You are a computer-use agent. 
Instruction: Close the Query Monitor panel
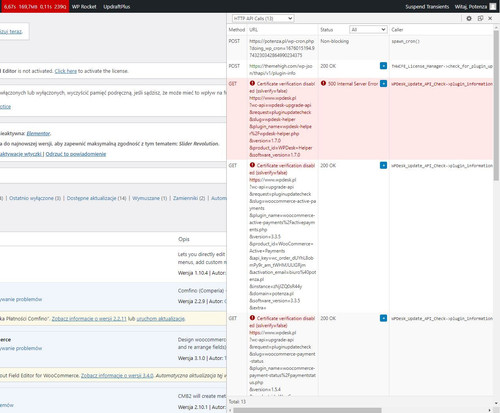(x=490, y=19)
